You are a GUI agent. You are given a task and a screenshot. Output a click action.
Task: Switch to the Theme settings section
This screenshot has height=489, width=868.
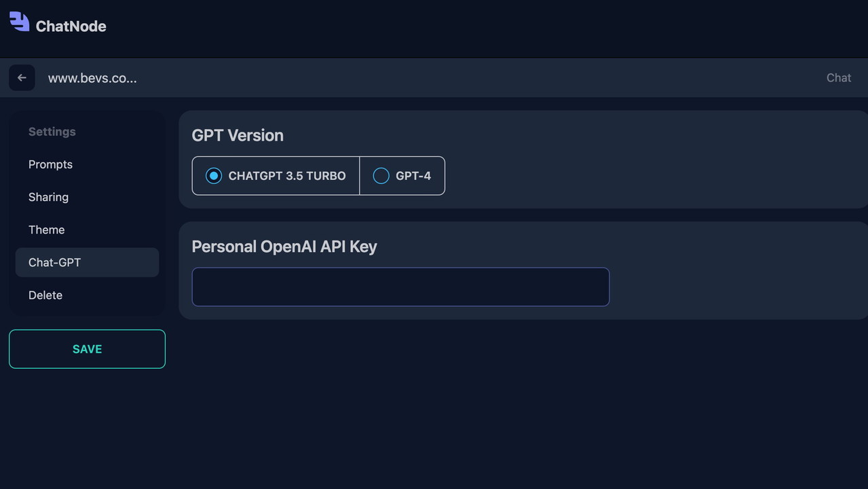tap(47, 230)
